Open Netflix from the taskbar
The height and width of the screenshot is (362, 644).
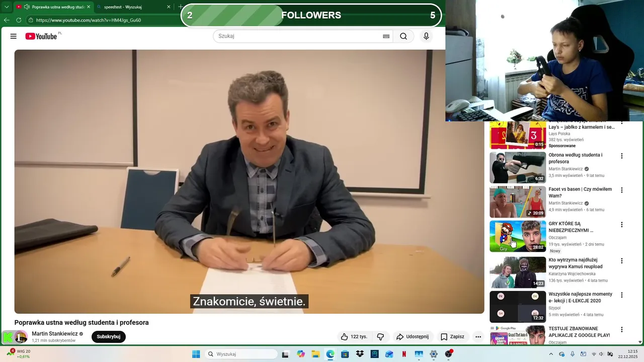tap(404, 354)
